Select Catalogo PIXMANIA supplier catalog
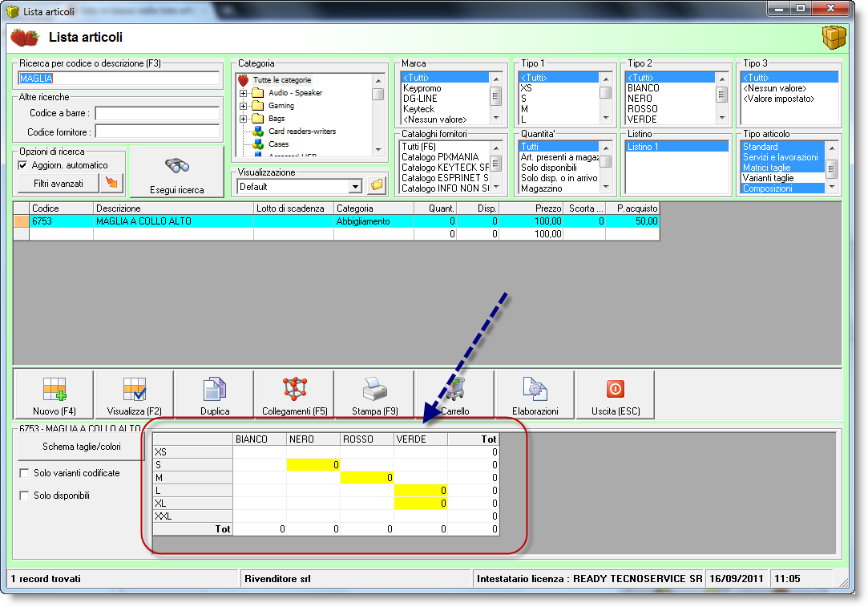Screen dimensions: 868x607 (440, 157)
